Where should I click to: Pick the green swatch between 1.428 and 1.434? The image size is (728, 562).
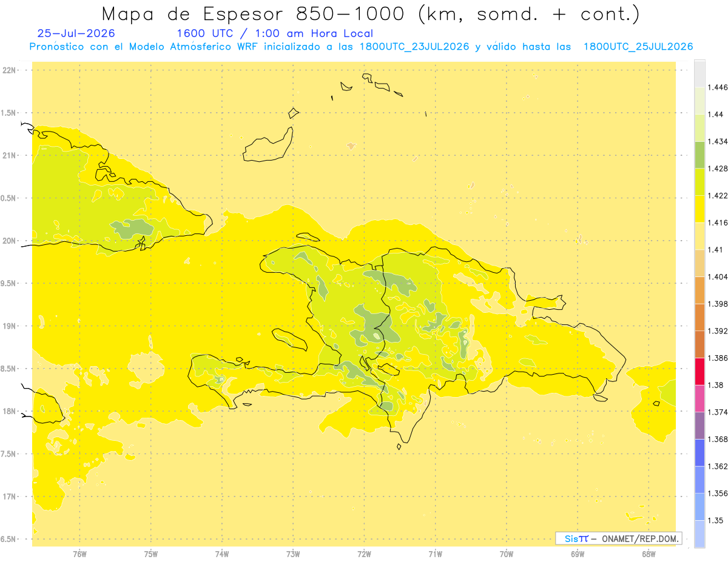699,155
